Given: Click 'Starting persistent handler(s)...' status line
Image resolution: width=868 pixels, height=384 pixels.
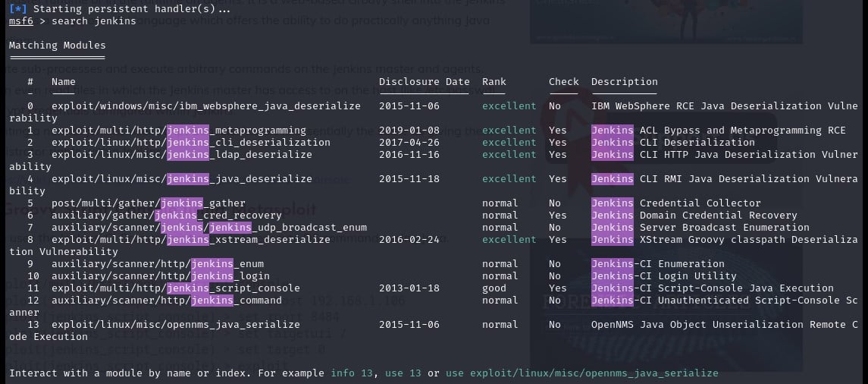Looking at the screenshot, I should (118, 9).
